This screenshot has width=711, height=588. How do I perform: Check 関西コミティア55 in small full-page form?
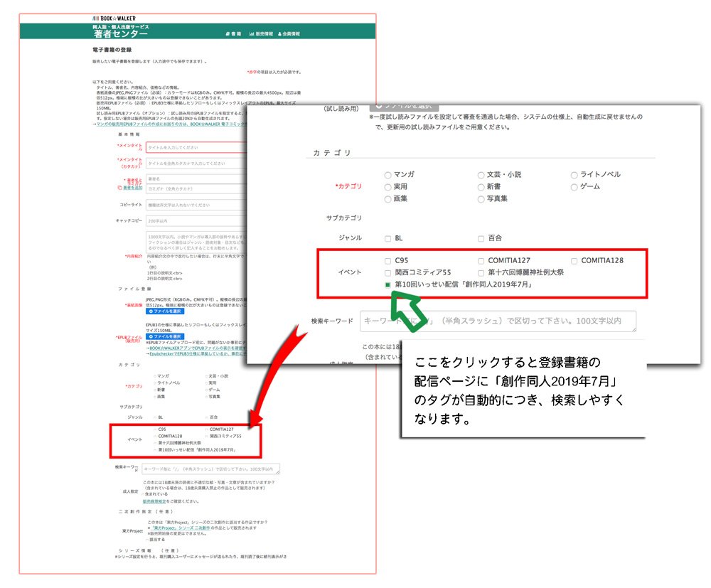tap(206, 436)
